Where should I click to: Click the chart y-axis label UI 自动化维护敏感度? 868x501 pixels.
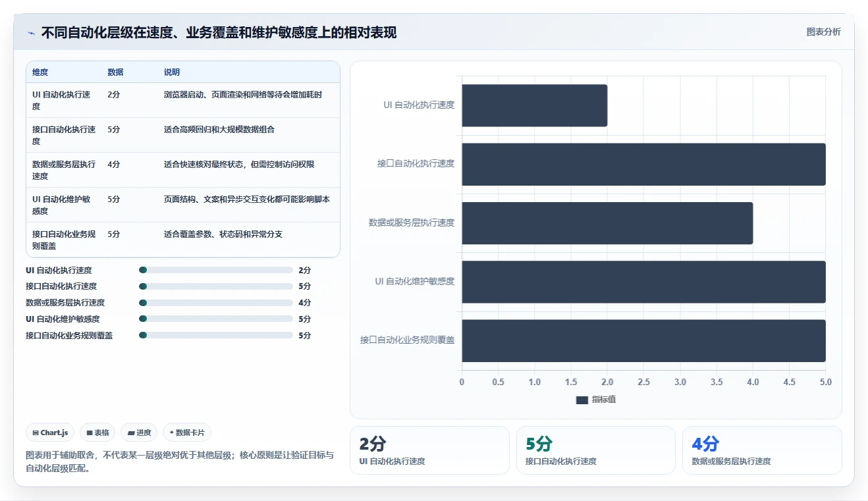click(415, 281)
